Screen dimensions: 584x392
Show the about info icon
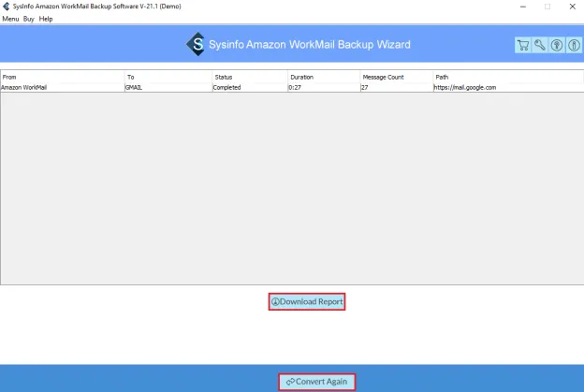[x=574, y=45]
